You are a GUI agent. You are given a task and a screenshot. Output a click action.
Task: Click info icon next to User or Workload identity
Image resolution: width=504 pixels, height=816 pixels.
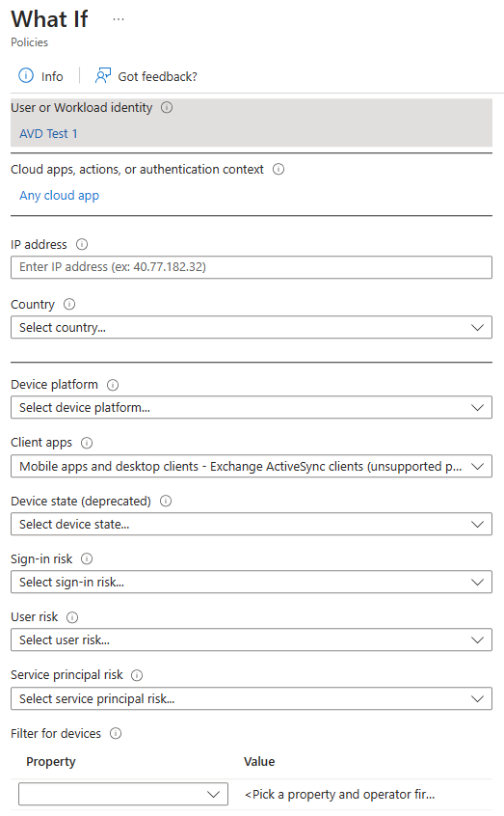click(167, 108)
